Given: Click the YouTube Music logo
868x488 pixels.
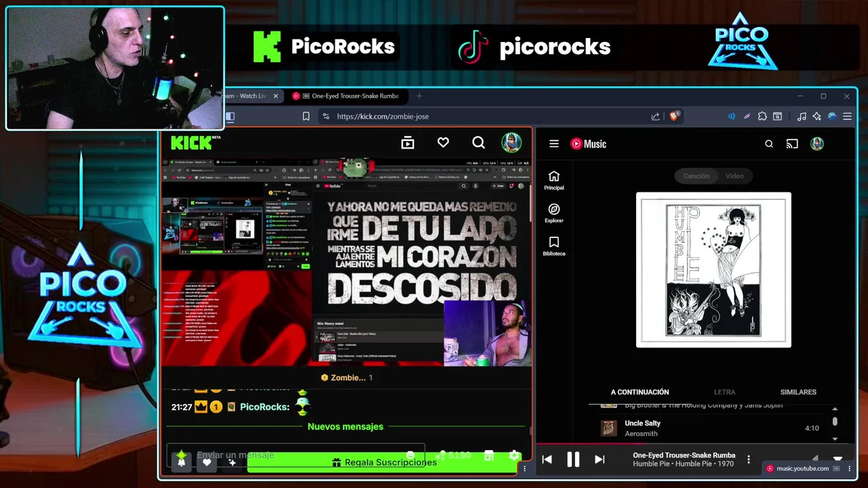Looking at the screenshot, I should tap(588, 144).
